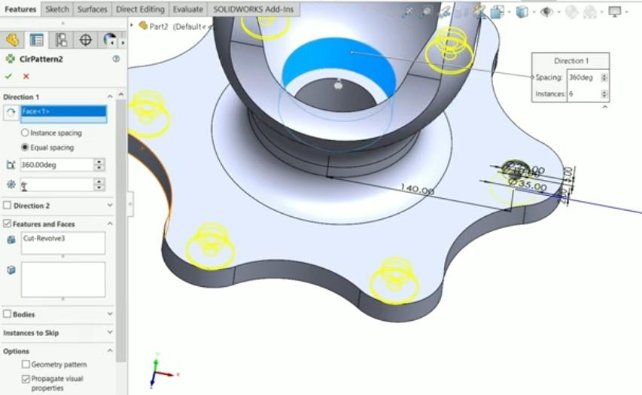This screenshot has width=642, height=395.
Task: Click the reverse direction icon beside Face<1>
Action: (x=11, y=113)
